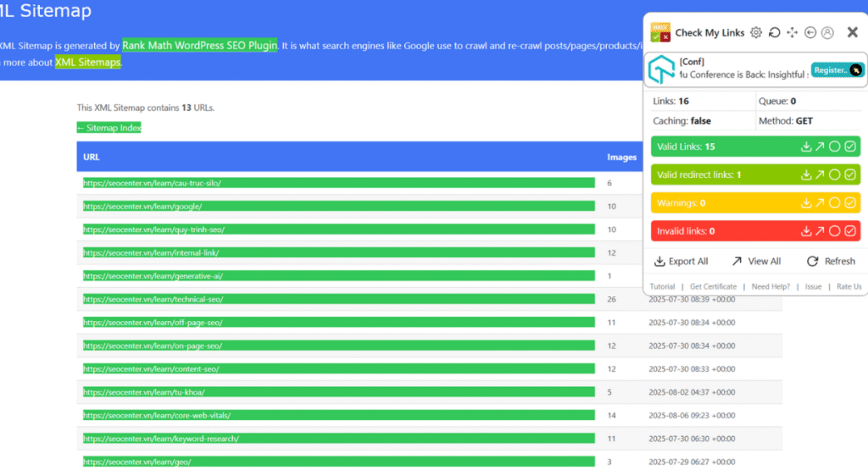Click the Register button in conference banner
The width and height of the screenshot is (868, 470).
(x=831, y=70)
